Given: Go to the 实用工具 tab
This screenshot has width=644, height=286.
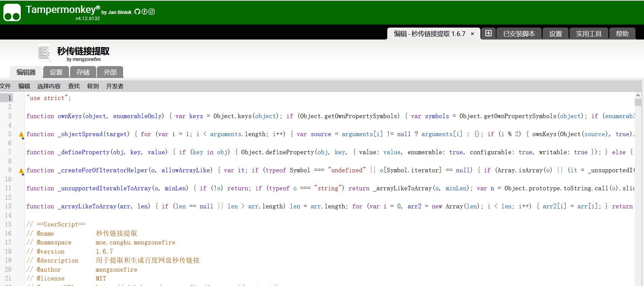Looking at the screenshot, I should point(589,34).
